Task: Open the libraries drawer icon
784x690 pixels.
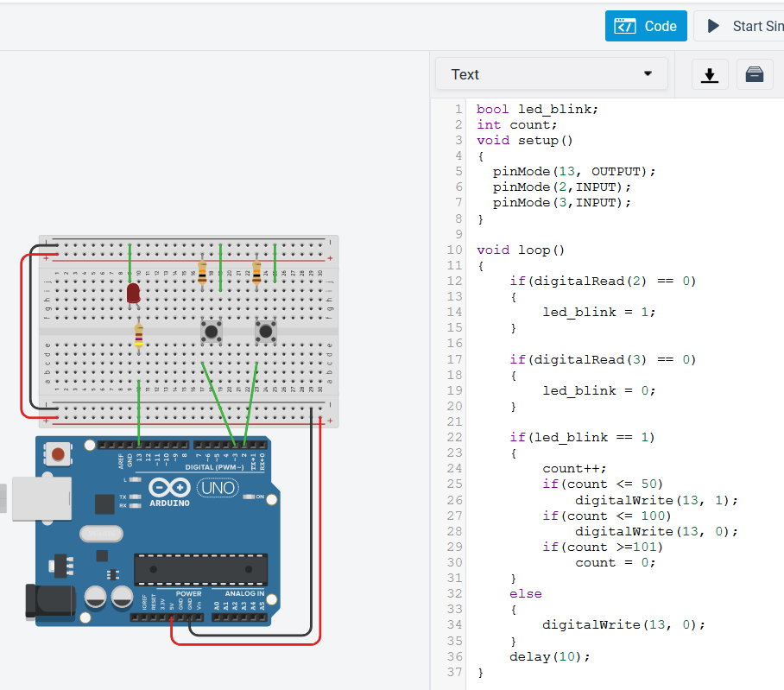Action: pyautogui.click(x=754, y=74)
